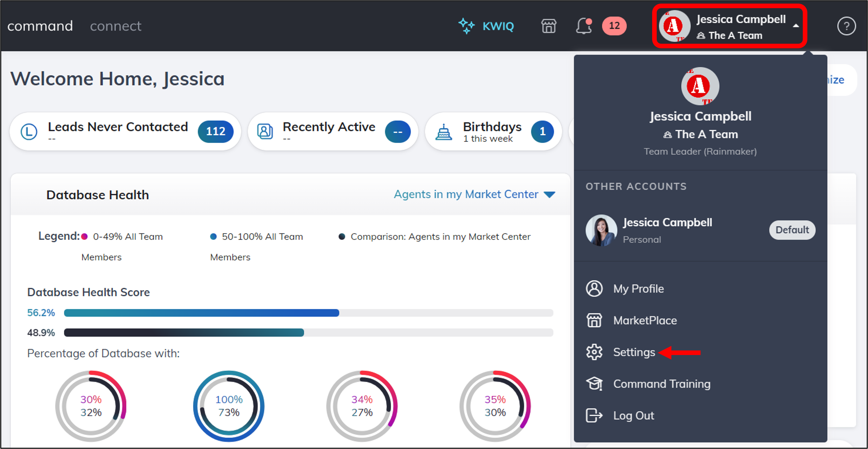The width and height of the screenshot is (868, 449).
Task: Click the Database Health Score label
Action: pos(88,292)
